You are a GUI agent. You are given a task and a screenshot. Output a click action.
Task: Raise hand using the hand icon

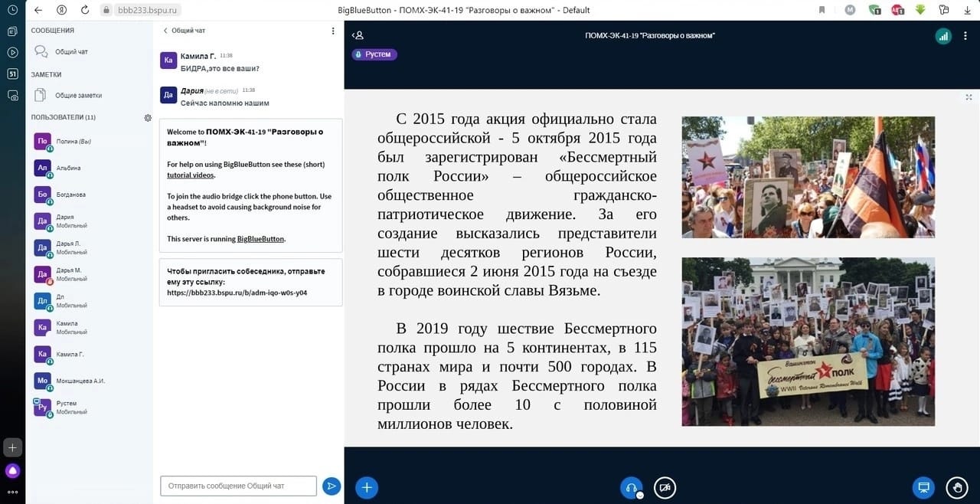pos(957,487)
